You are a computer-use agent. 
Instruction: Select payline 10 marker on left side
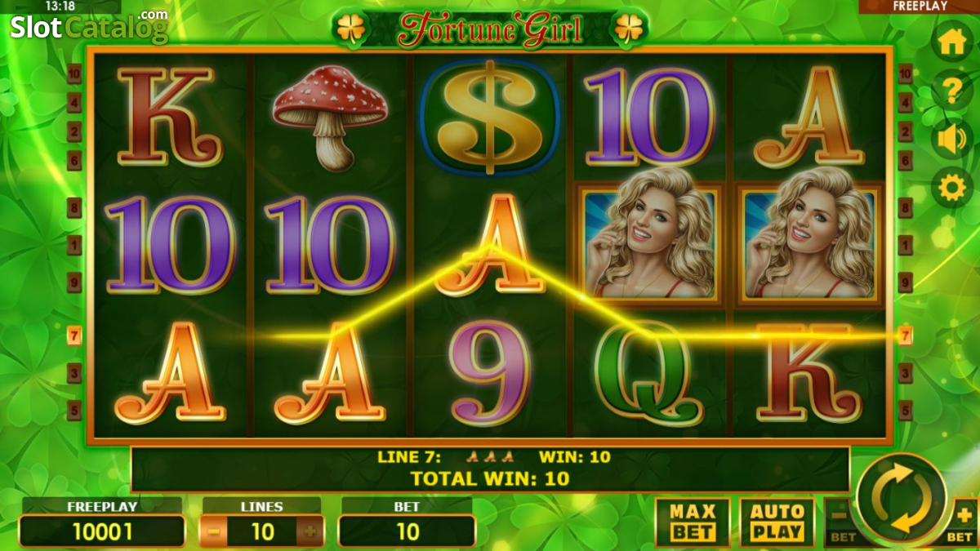click(74, 73)
